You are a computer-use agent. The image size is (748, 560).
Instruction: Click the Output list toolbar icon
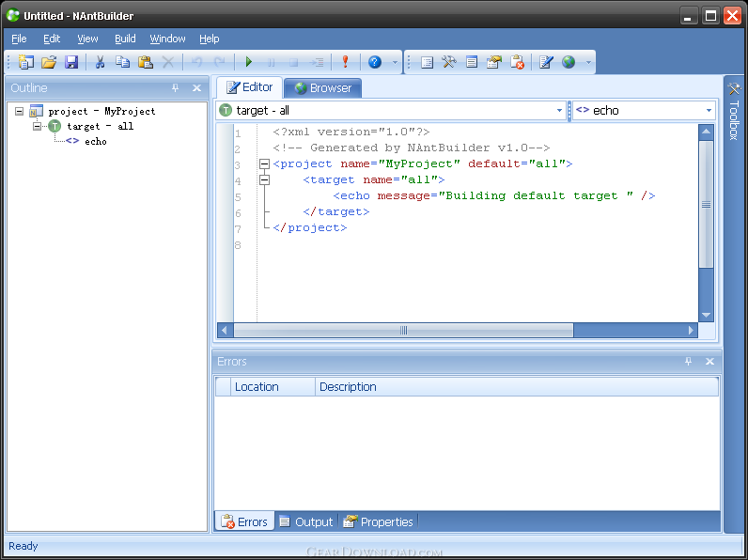472,62
